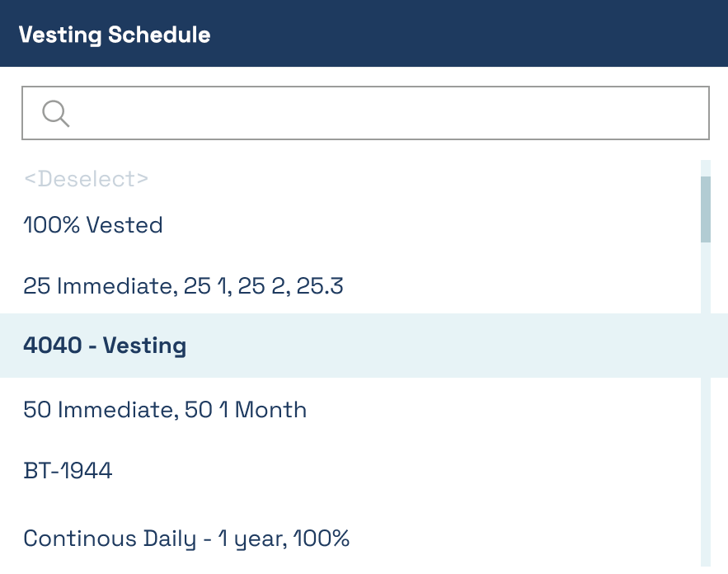Viewport: 728px width, 574px height.
Task: Pick the highlighted "4040 - Vesting" option
Action: click(x=105, y=346)
